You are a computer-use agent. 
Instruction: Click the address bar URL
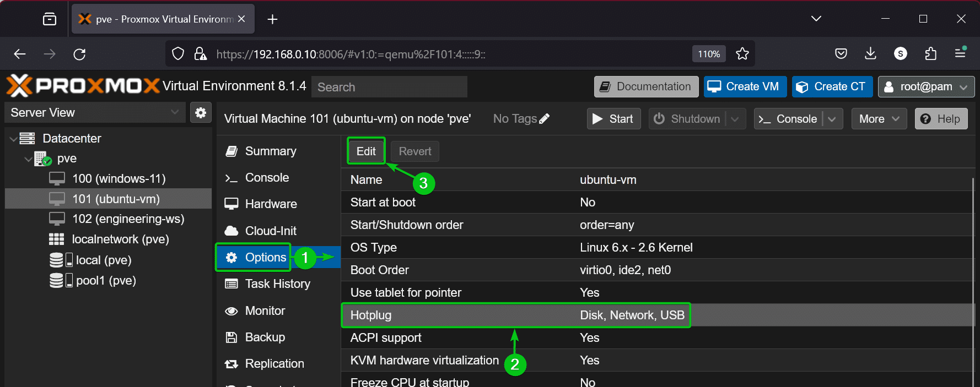(x=351, y=54)
